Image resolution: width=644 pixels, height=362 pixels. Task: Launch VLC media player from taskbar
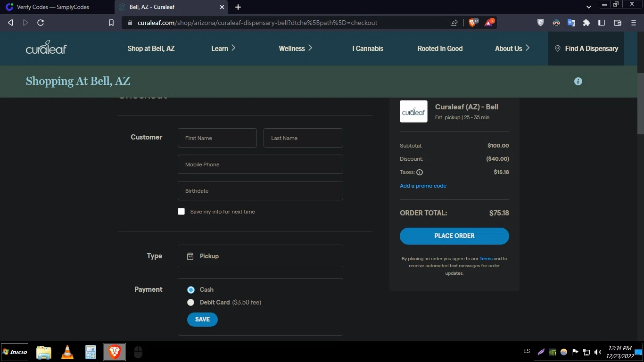click(67, 352)
